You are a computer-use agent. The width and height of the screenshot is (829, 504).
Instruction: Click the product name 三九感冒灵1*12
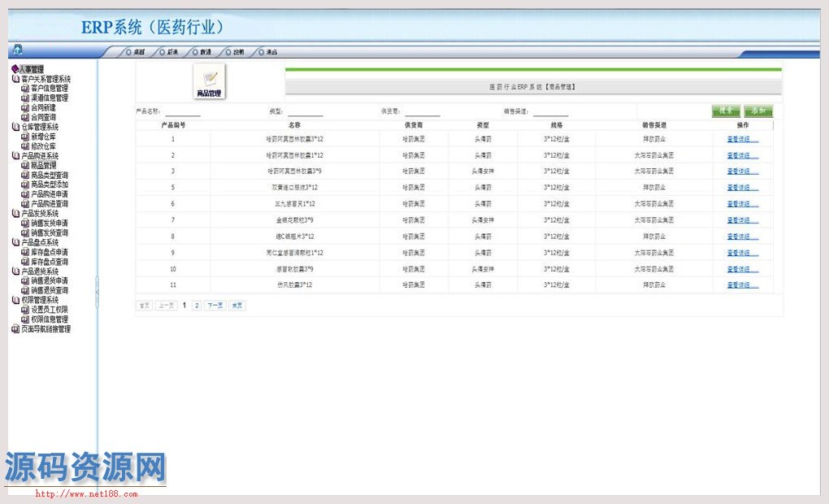click(x=294, y=203)
